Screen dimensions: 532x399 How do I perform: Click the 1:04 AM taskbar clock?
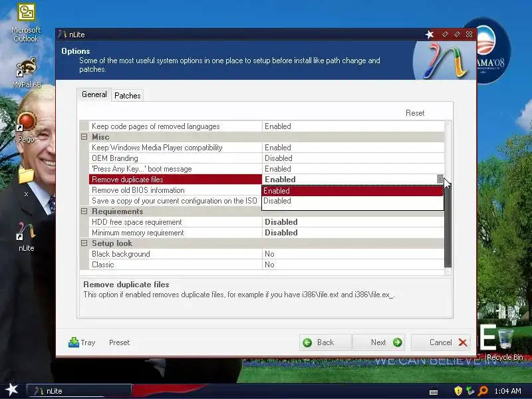coord(507,391)
